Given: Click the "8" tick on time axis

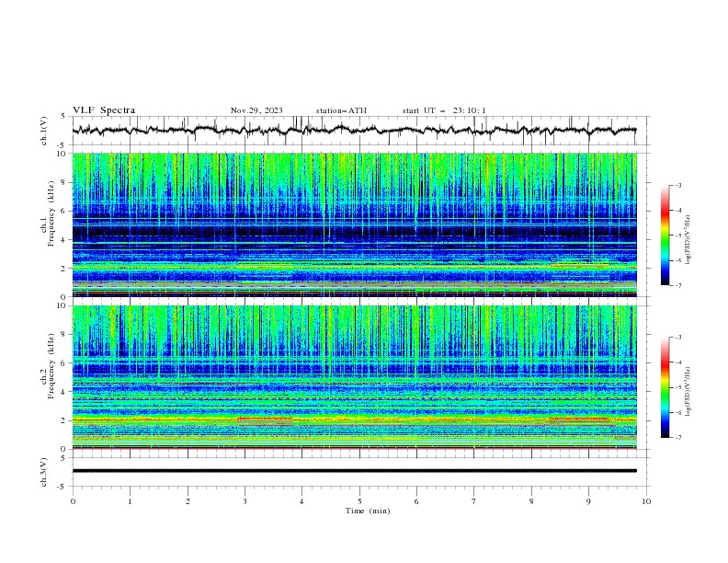Looking at the screenshot, I should click(x=531, y=501).
